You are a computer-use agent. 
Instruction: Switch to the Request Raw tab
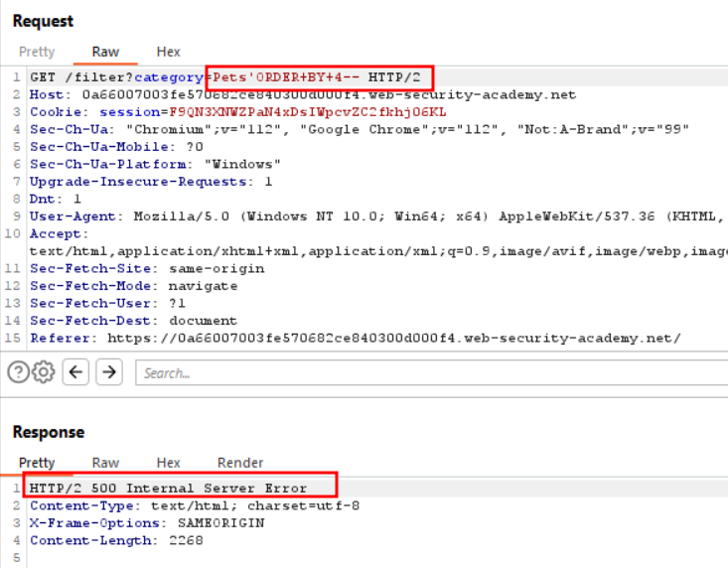[x=105, y=52]
